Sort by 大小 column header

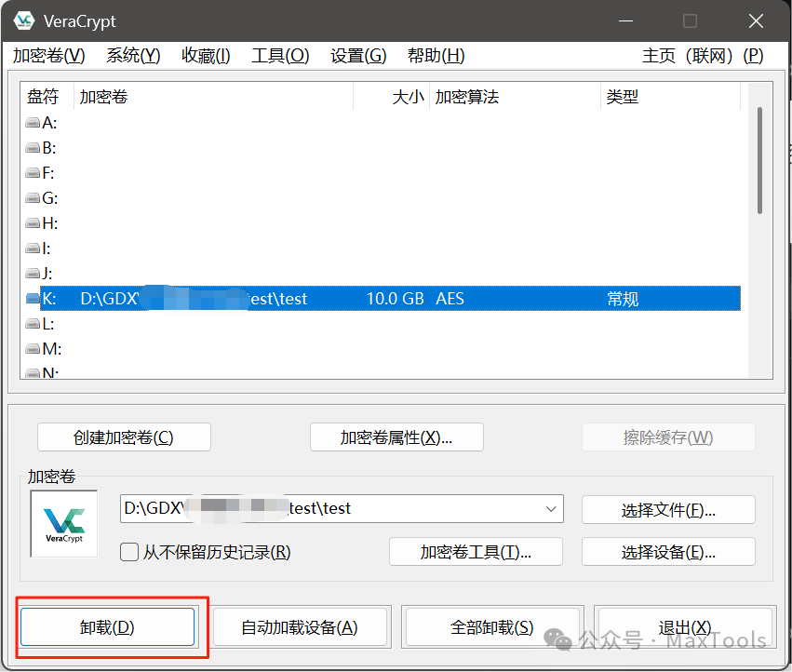point(392,96)
